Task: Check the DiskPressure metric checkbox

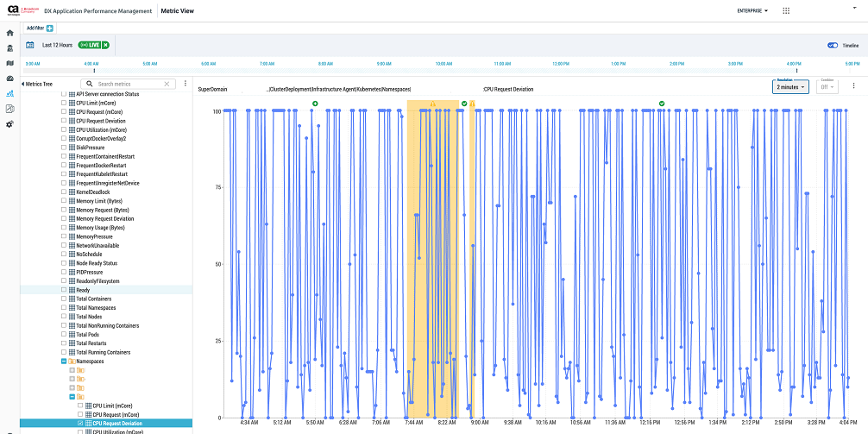Action: [63, 148]
